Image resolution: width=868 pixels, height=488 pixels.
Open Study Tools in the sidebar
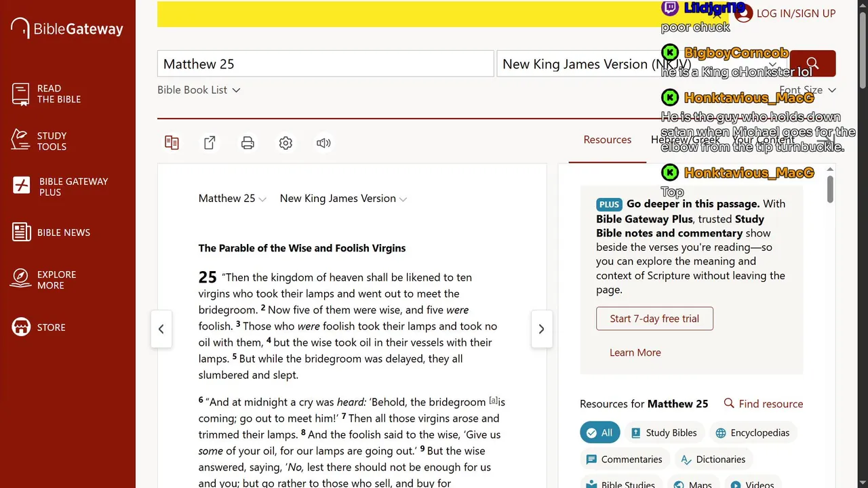pos(39,141)
